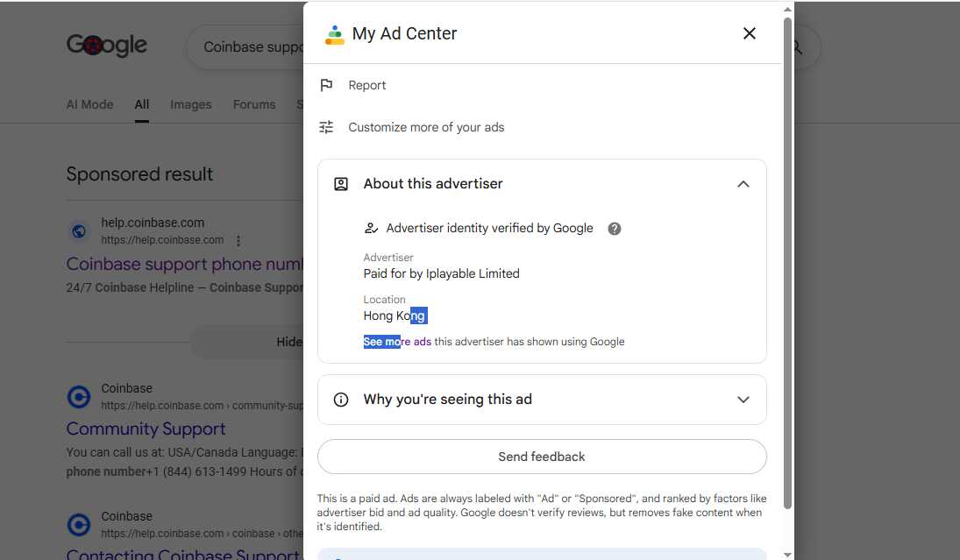Click the globe favicon of sponsored result
The image size is (960, 560).
pyautogui.click(x=79, y=231)
